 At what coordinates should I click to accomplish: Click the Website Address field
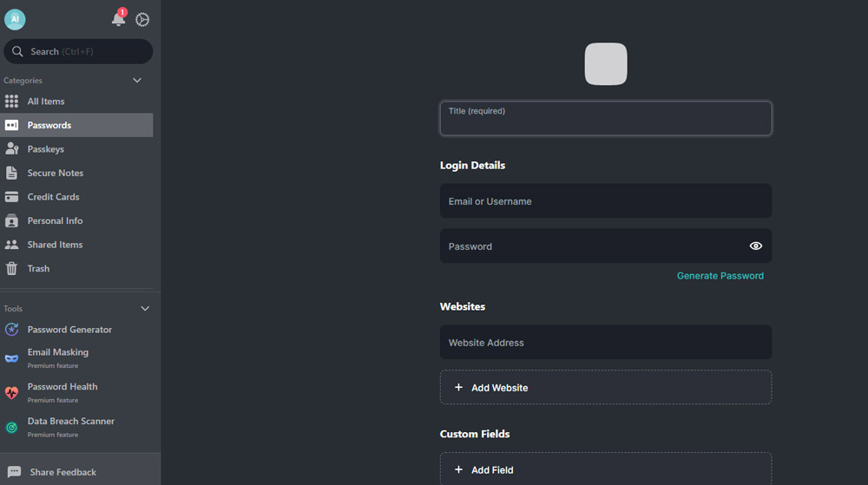point(606,343)
